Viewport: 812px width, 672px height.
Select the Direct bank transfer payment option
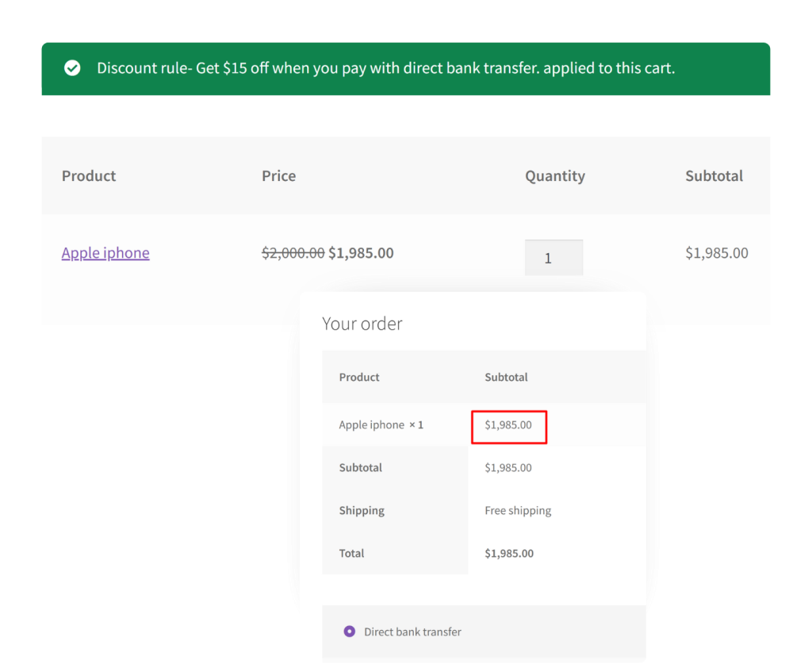click(349, 632)
